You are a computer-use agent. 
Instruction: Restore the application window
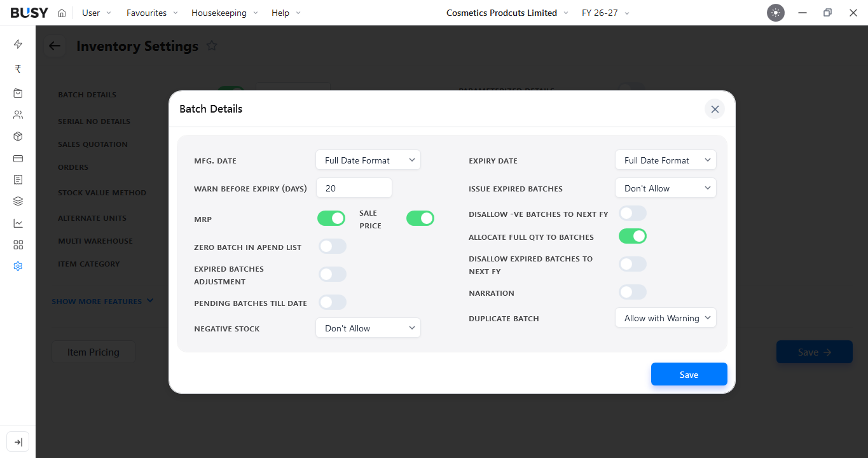827,13
